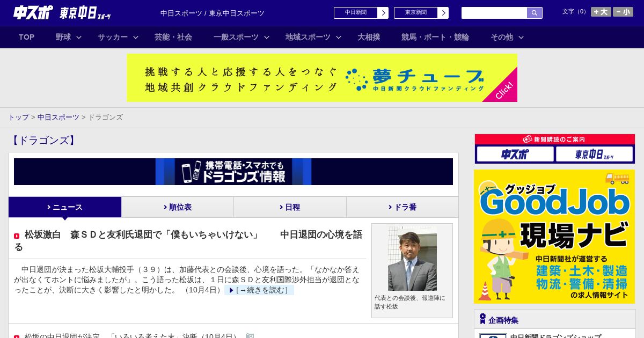This screenshot has width=644, height=338.
Task: Click the camera icon after 松坂の中日退団が決定
Action: [250, 336]
